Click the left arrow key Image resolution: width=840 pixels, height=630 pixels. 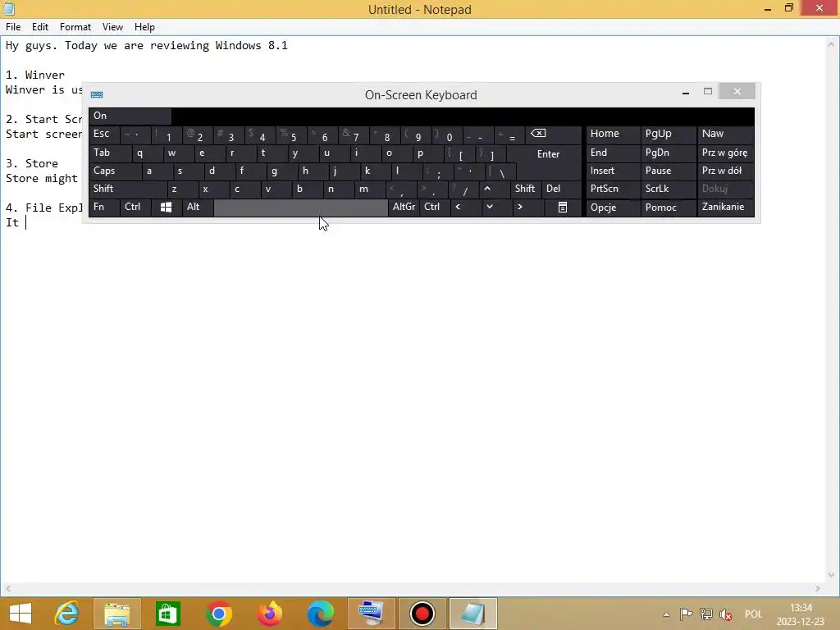[465, 208]
